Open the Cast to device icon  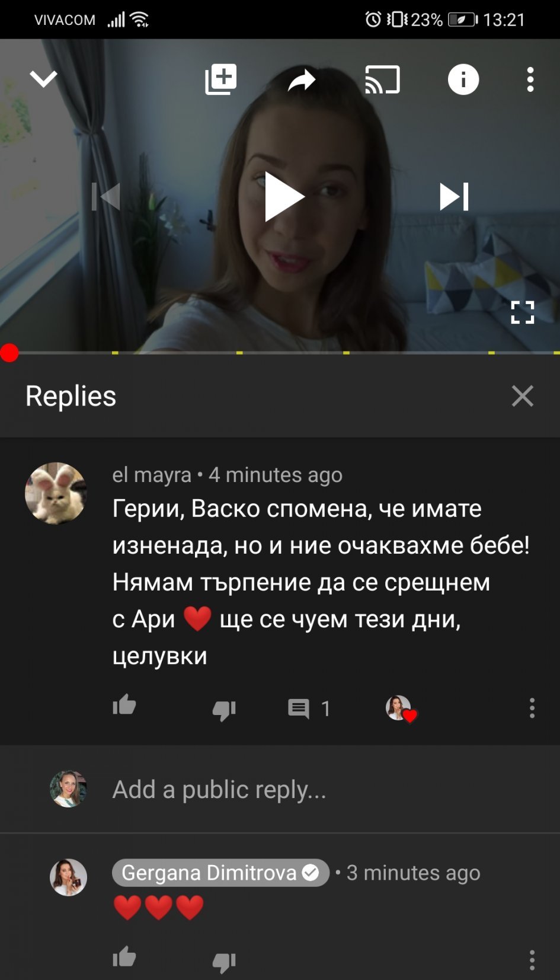click(382, 79)
